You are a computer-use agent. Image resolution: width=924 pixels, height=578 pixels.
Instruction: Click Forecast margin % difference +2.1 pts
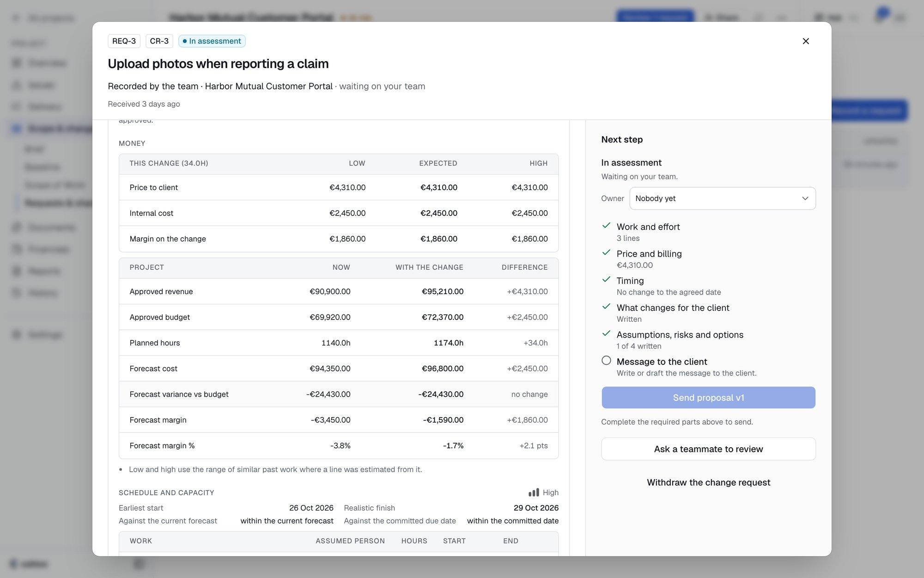click(x=533, y=446)
